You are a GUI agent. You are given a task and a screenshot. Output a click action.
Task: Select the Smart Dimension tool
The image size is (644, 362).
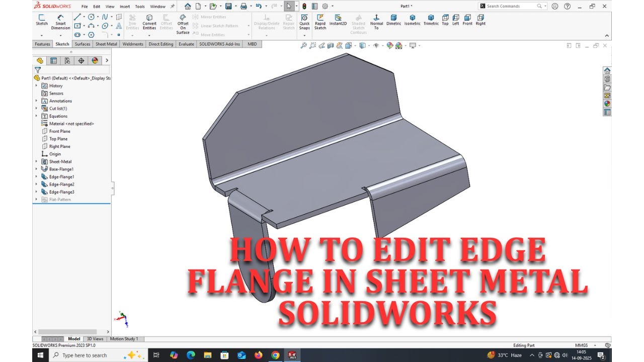[x=60, y=22]
